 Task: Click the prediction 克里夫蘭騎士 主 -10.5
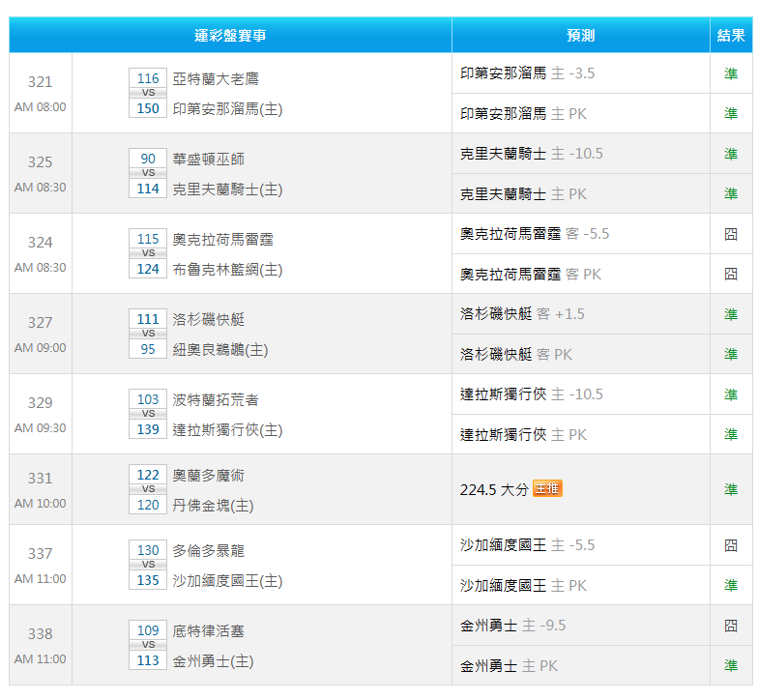tap(532, 154)
